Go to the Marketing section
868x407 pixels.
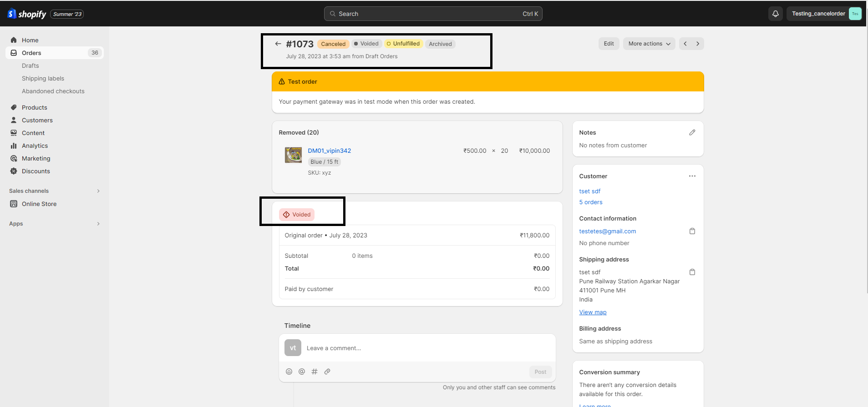(x=36, y=158)
